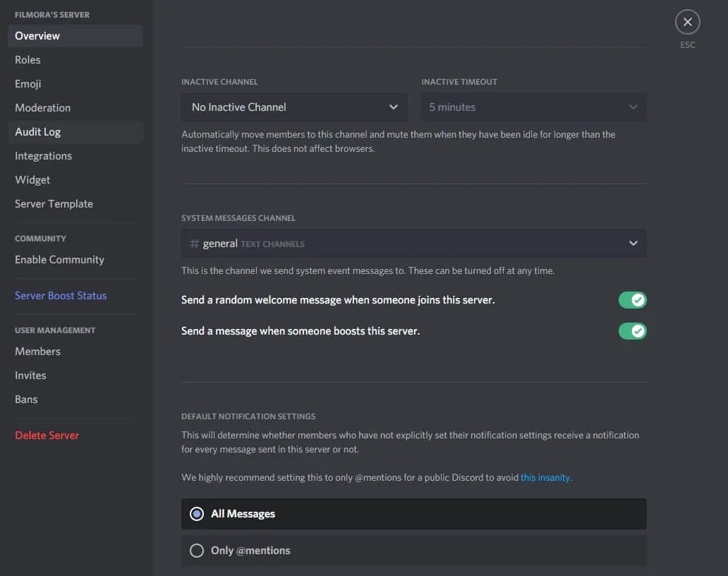Open the Moderation section
This screenshot has width=728, height=576.
43,108
